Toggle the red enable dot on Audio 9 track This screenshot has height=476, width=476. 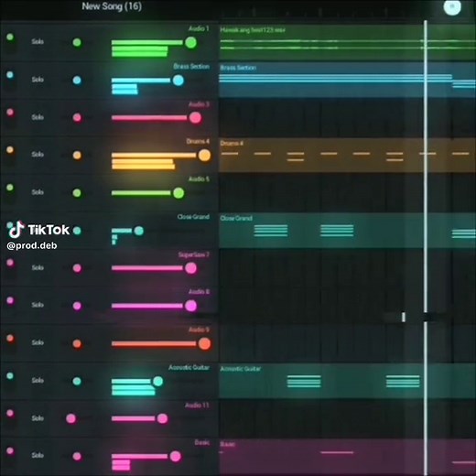[x=10, y=338]
